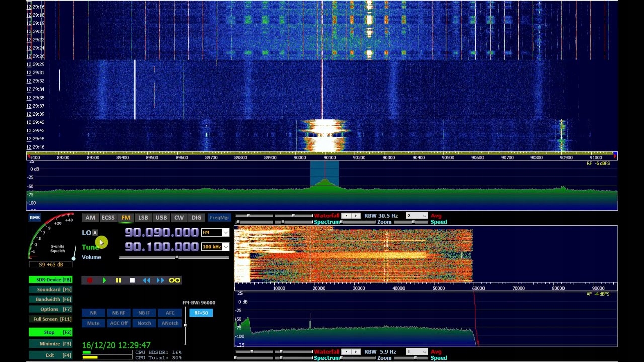This screenshot has height=362, width=644.
Task: Click the Minimize [F3] button
Action: coord(51,344)
